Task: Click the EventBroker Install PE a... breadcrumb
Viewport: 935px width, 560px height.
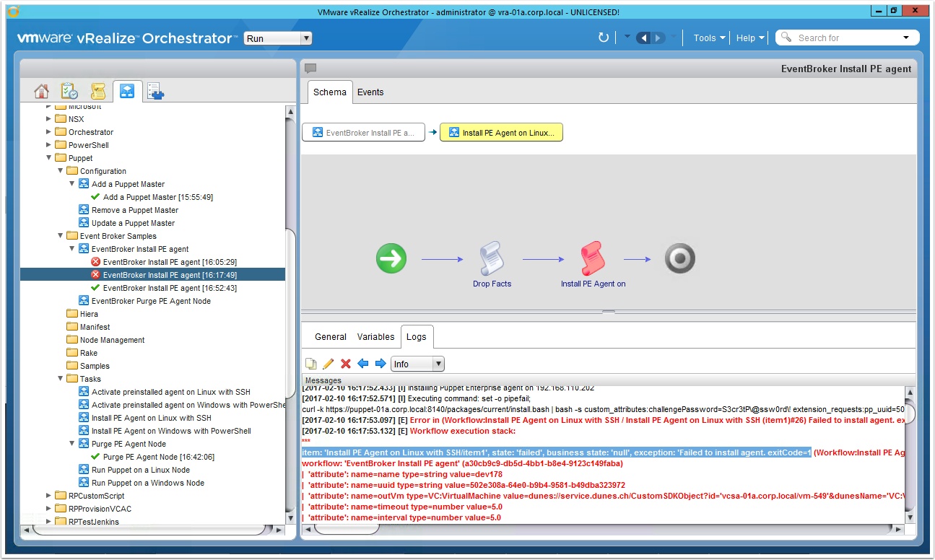Action: coord(363,133)
